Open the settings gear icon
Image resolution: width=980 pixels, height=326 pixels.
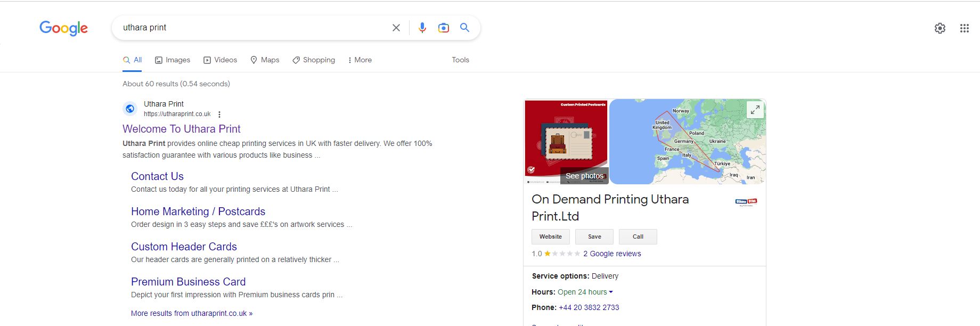pyautogui.click(x=940, y=28)
